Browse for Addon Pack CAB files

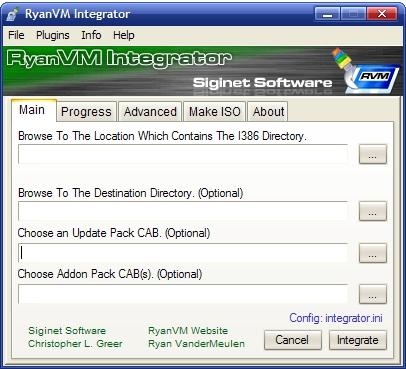(373, 294)
